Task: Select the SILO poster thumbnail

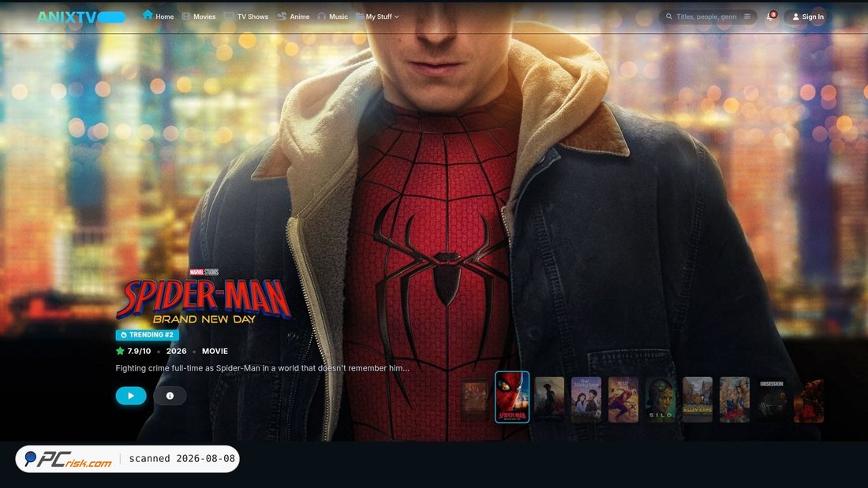Action: pyautogui.click(x=660, y=400)
